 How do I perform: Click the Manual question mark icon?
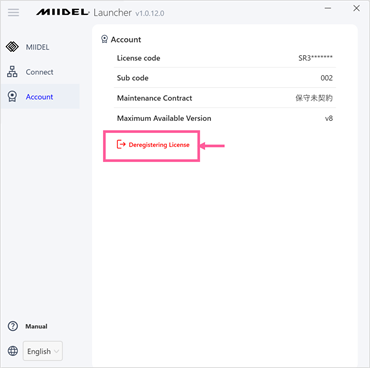pyautogui.click(x=13, y=326)
